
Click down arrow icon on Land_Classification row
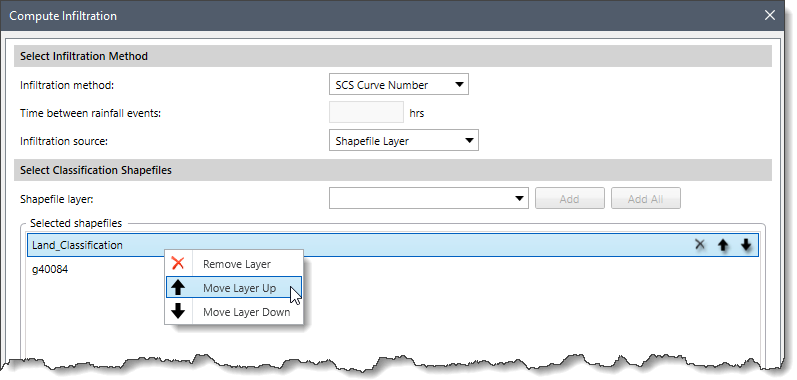(746, 245)
